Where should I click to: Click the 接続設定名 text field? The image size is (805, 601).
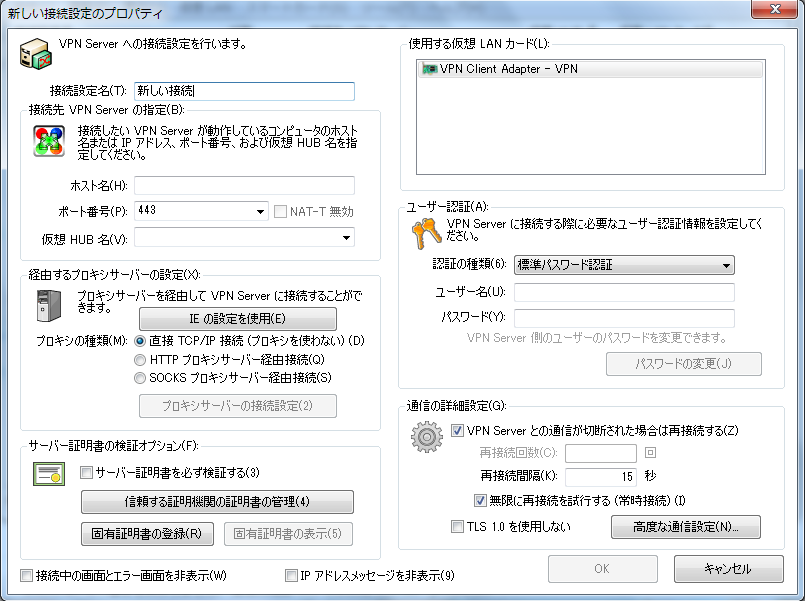244,91
